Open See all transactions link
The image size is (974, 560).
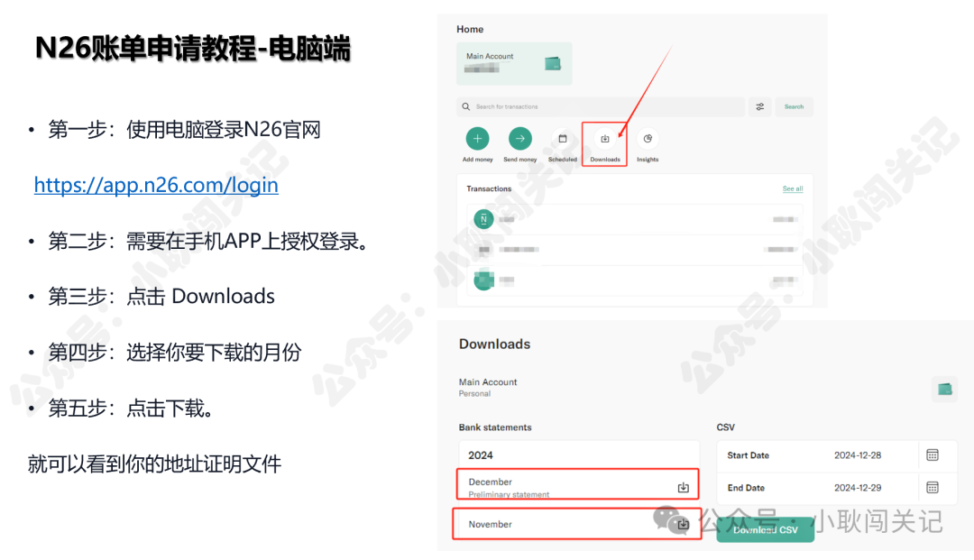[x=793, y=188]
